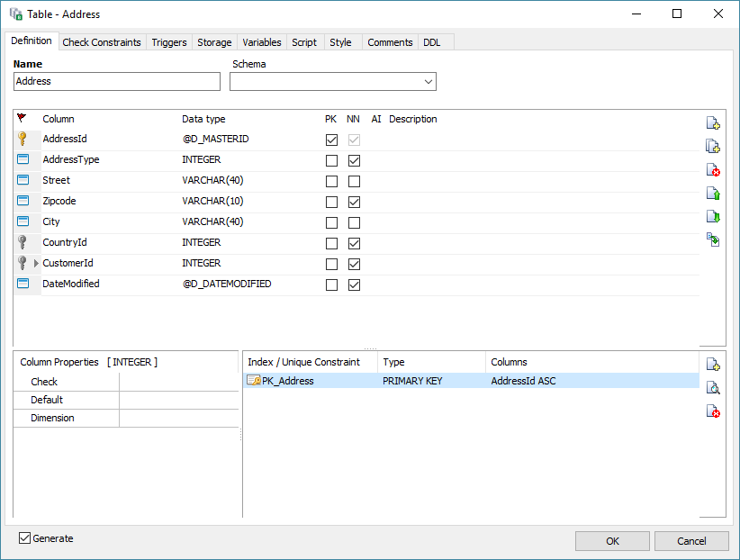Go to the Storage tab
740x560 pixels.
coord(214,42)
